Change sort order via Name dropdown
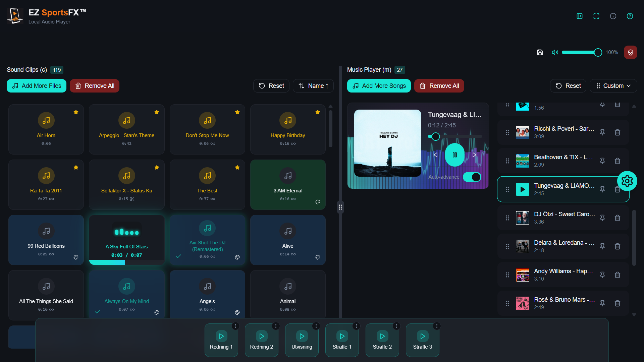This screenshot has width=644, height=362. point(313,86)
